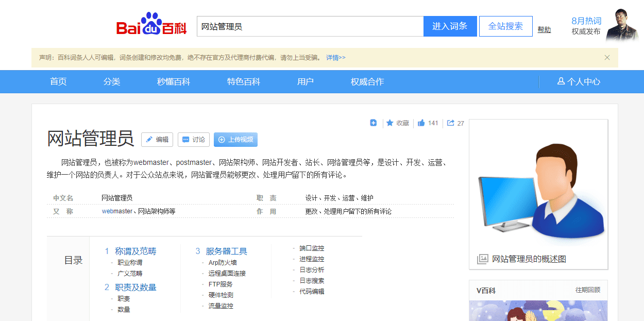Open the 8月热词 权威发布 banner
Image resolution: width=644 pixels, height=321 pixels.
(x=586, y=26)
